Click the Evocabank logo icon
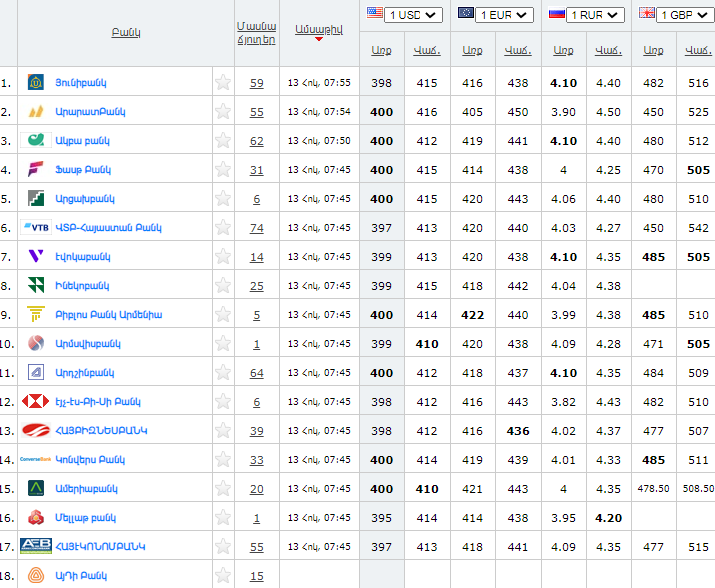The width and height of the screenshot is (715, 588). click(36, 256)
